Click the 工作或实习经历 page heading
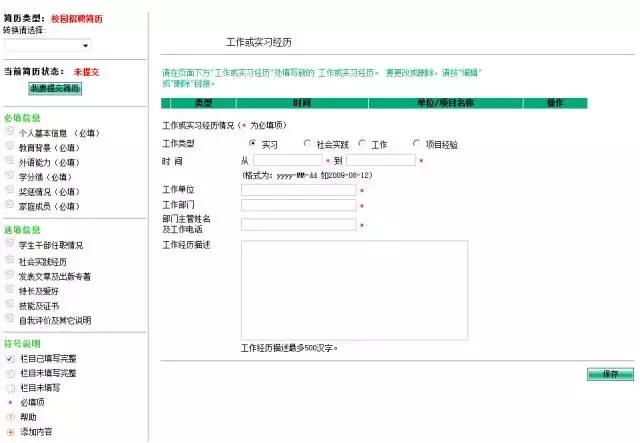Image resolution: width=640 pixels, height=443 pixels. click(x=259, y=42)
